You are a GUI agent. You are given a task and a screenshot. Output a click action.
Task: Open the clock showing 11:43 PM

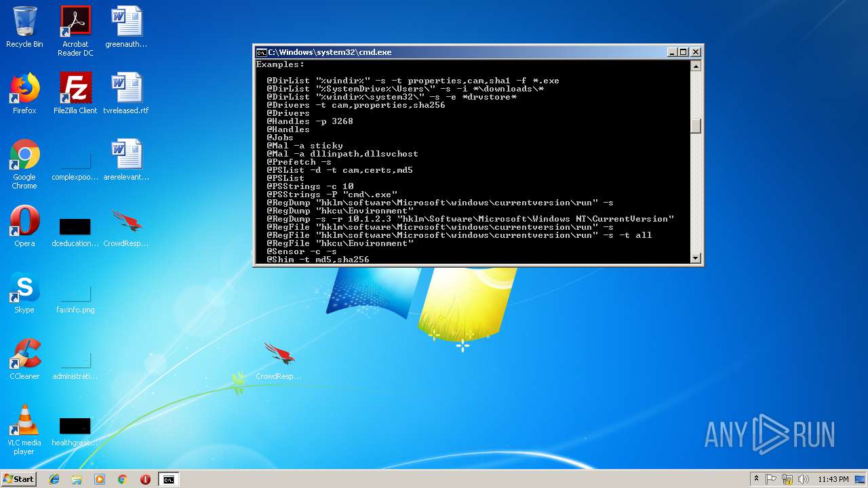[833, 479]
